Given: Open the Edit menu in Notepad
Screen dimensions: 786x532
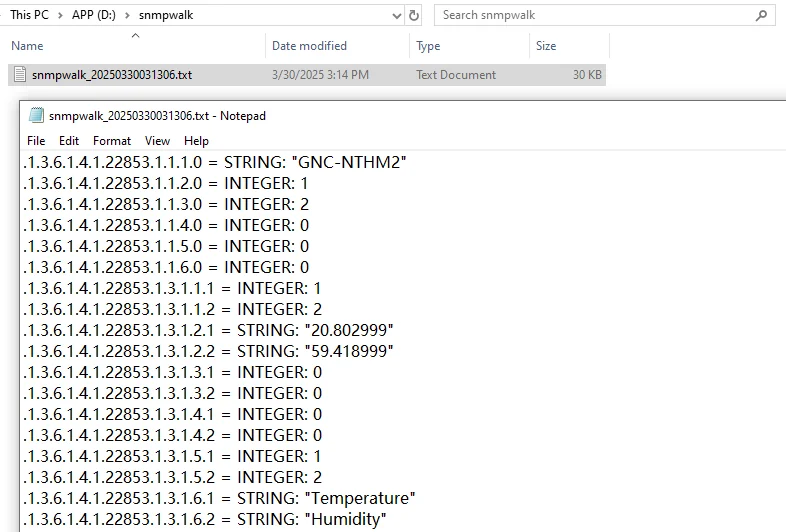Looking at the screenshot, I should (x=69, y=141).
